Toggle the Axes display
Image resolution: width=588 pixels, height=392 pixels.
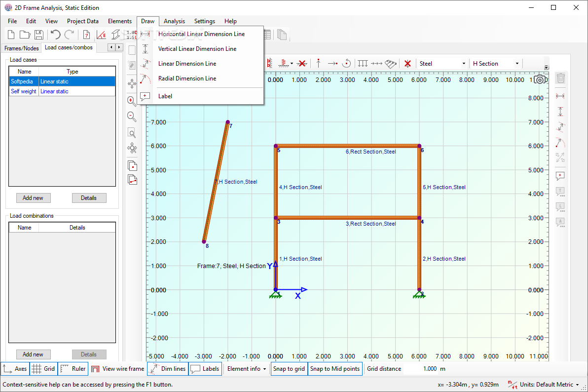click(x=15, y=369)
